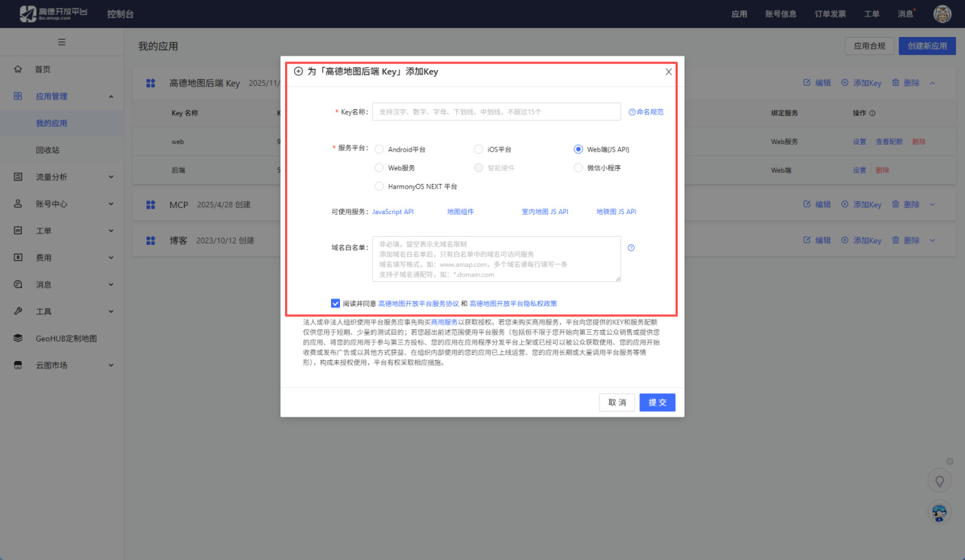
Task: Choose the 微信小程序 platform option
Action: click(578, 167)
